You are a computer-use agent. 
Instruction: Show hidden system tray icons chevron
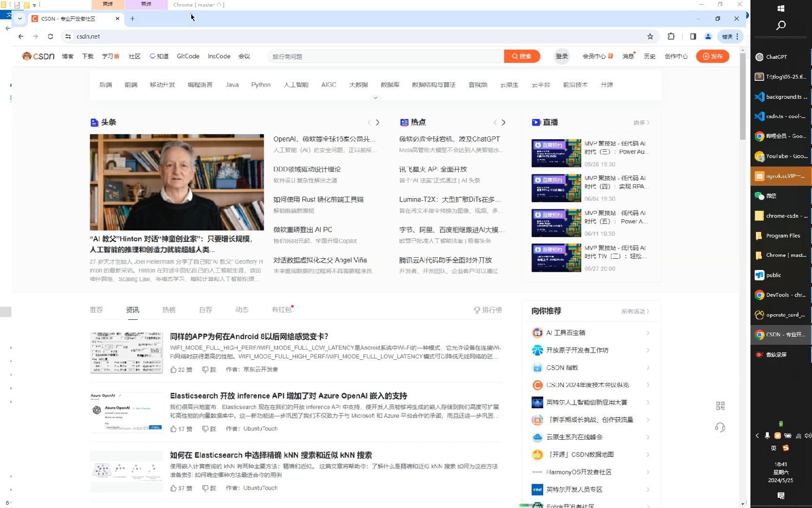click(x=757, y=436)
